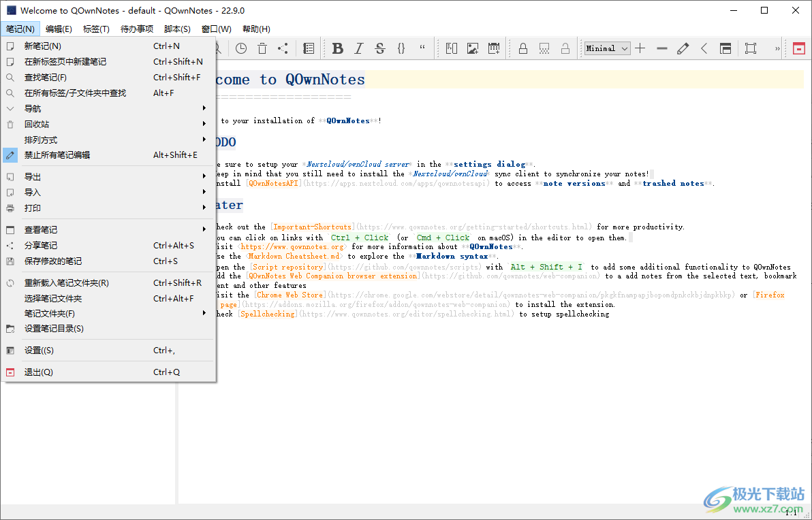Screen dimensions: 812x520
Task: Expand hidden toolbar items with the » chevron
Action: click(x=777, y=48)
